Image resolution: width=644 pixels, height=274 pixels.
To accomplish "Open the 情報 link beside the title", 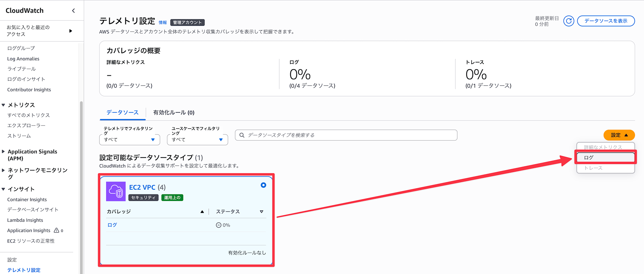I will point(163,23).
